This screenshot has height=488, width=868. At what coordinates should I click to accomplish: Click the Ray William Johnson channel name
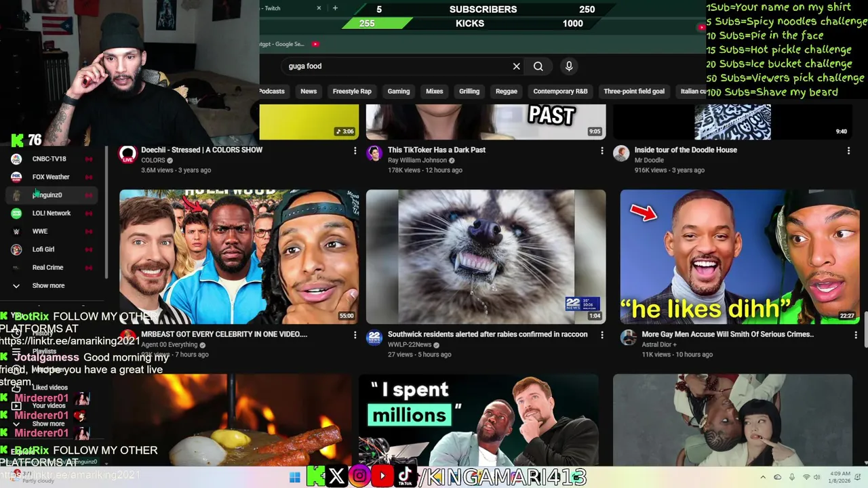click(417, 161)
